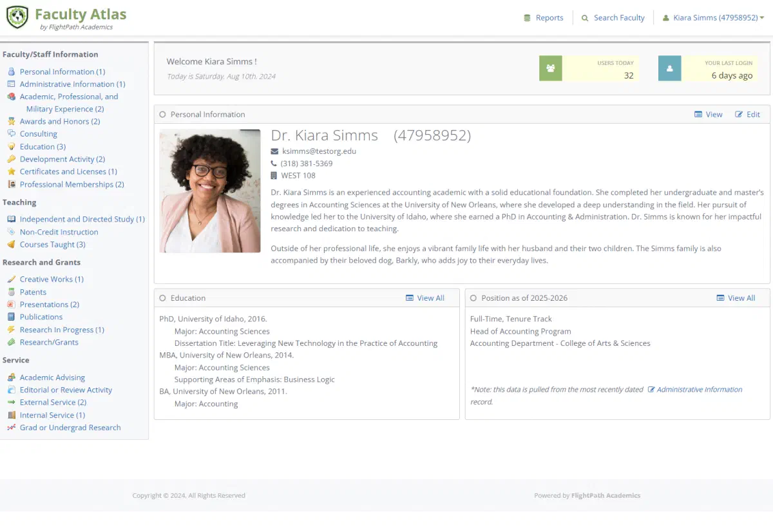The image size is (773, 532).
Task: Click the Patents icon
Action: [x=11, y=292]
